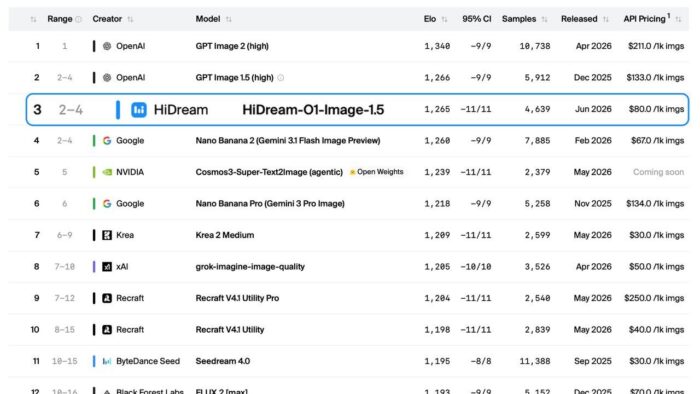Sort the table by Creator
This screenshot has width=700, height=394.
(130, 19)
